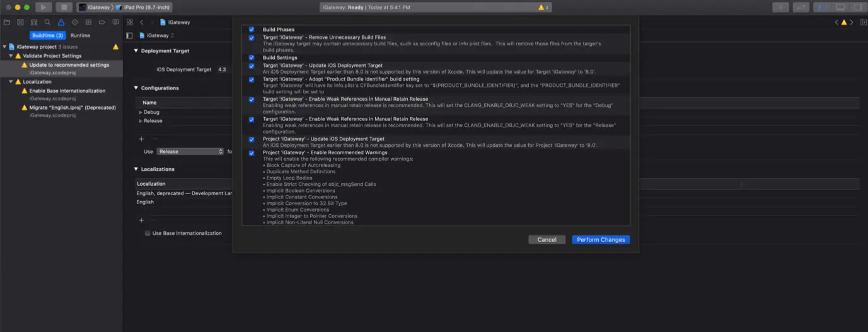Add a configuration with plus button
This screenshot has height=332, width=868.
click(141, 139)
